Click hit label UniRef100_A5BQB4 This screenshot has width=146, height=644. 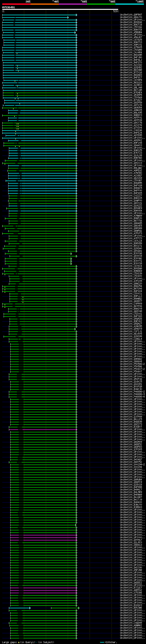point(131,32)
